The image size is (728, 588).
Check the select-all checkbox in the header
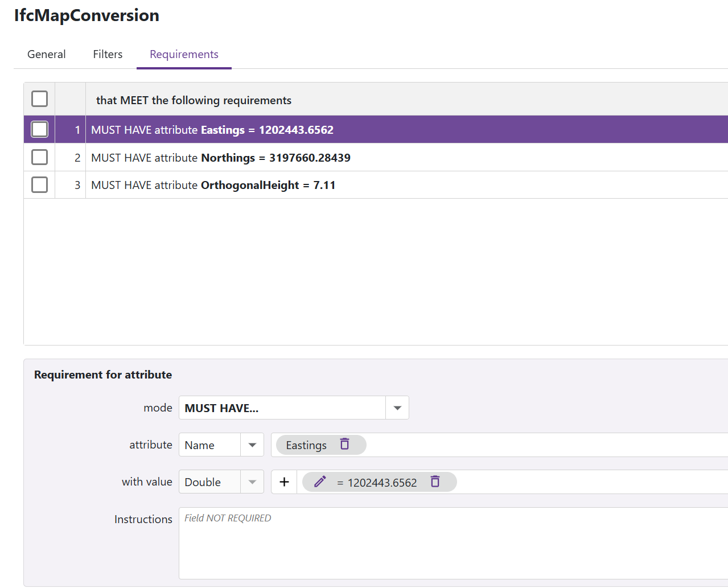point(39,98)
